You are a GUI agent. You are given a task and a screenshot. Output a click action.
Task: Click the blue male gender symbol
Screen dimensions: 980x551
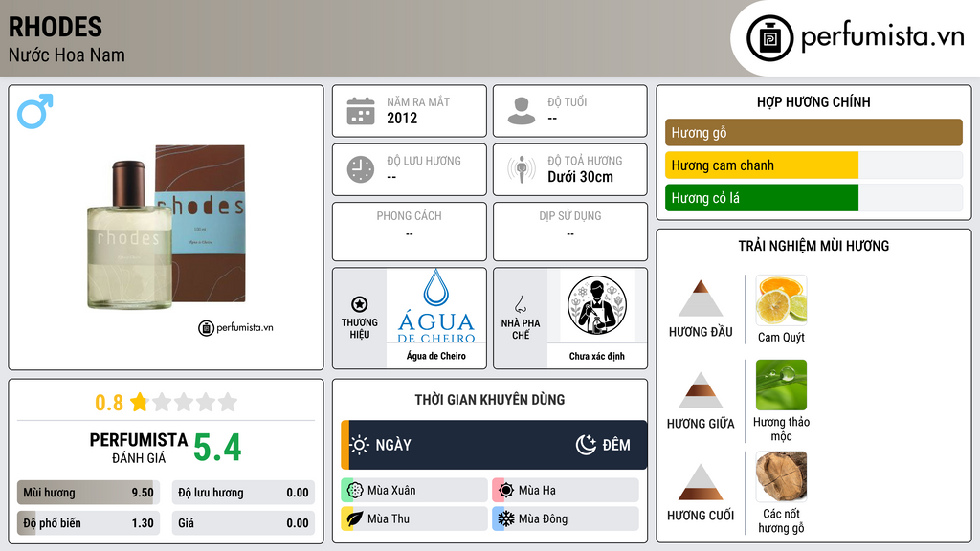35,111
